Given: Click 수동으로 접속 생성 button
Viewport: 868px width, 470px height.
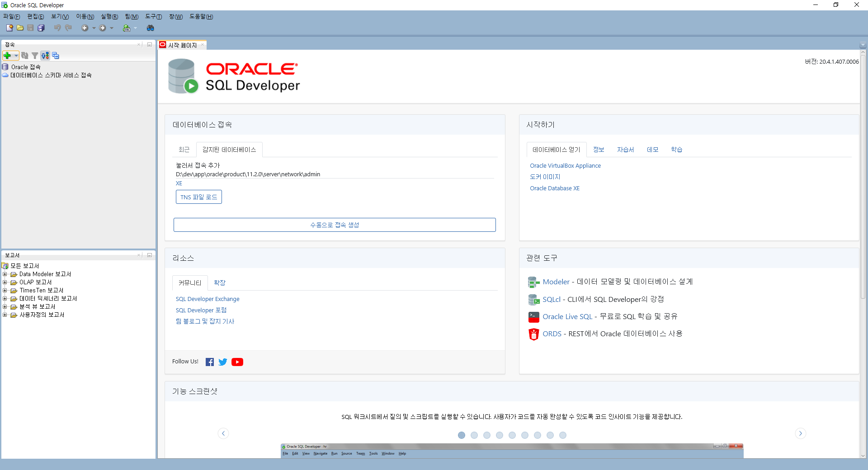Looking at the screenshot, I should point(335,225).
